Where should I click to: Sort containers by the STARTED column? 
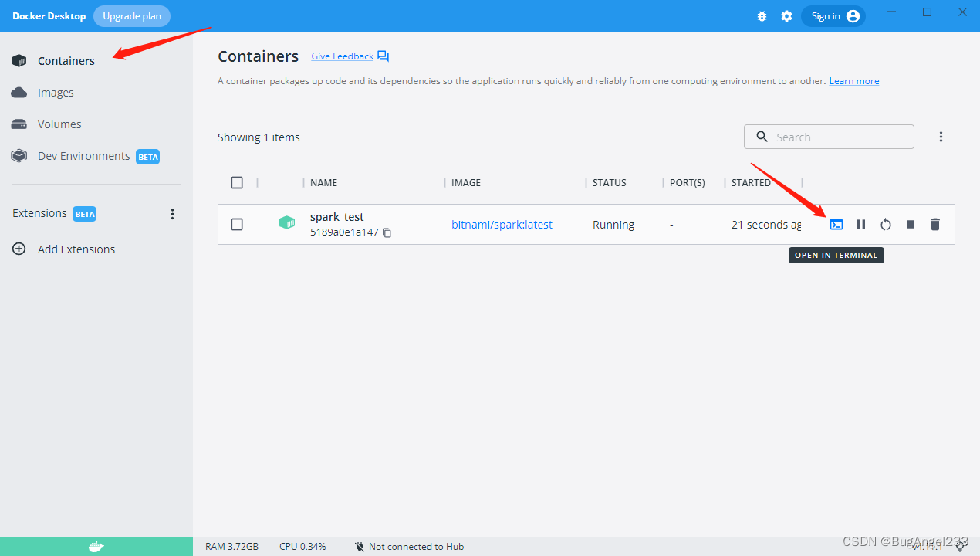point(751,182)
